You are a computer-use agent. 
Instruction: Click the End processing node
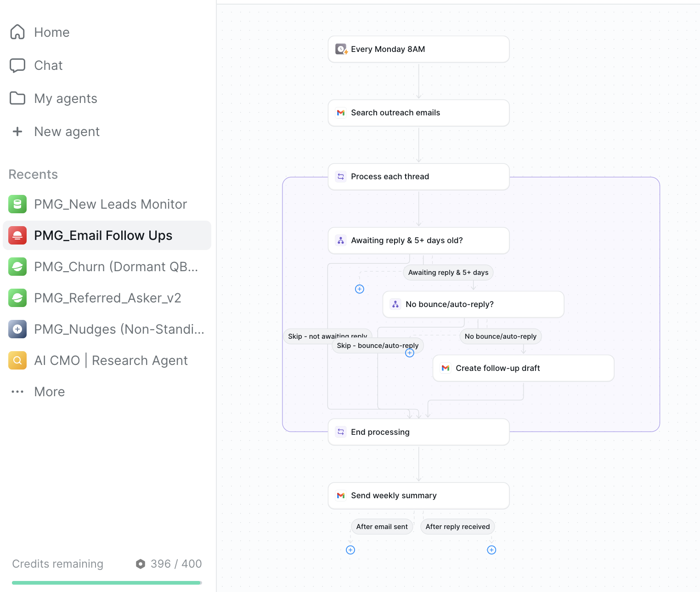(x=418, y=432)
